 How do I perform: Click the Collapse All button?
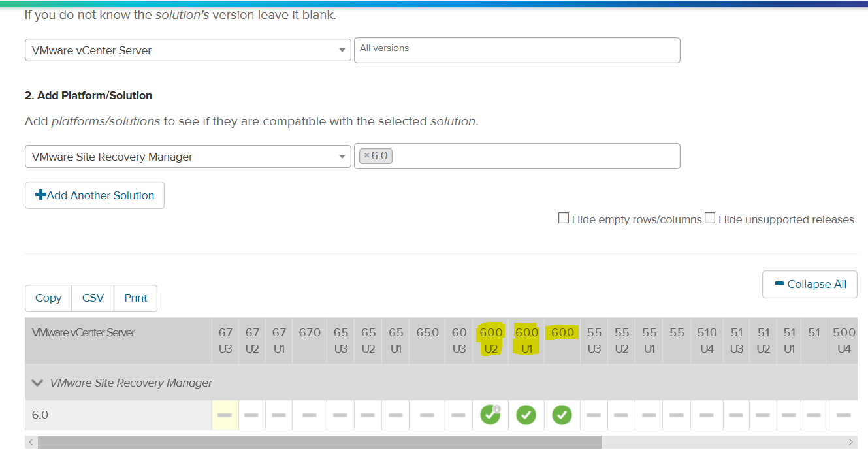[809, 284]
